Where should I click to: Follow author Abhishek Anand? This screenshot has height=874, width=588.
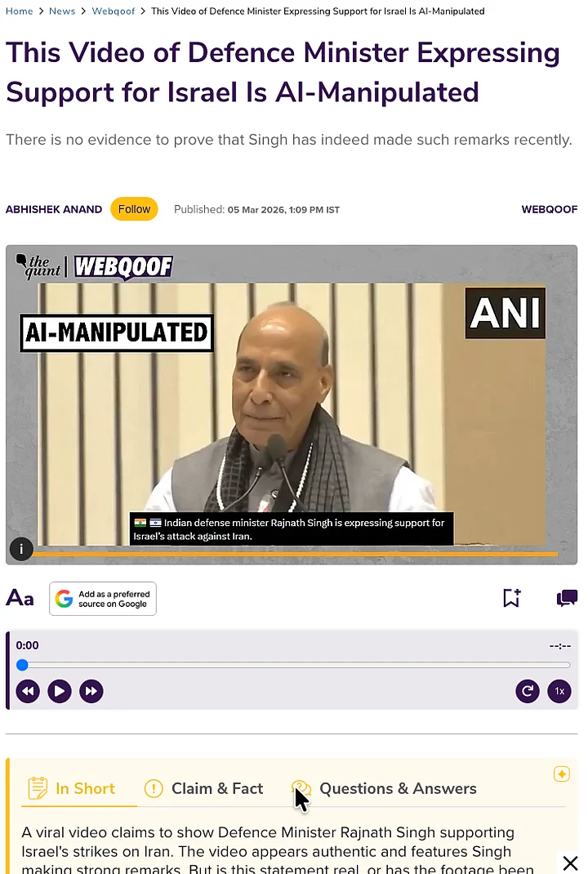134,209
